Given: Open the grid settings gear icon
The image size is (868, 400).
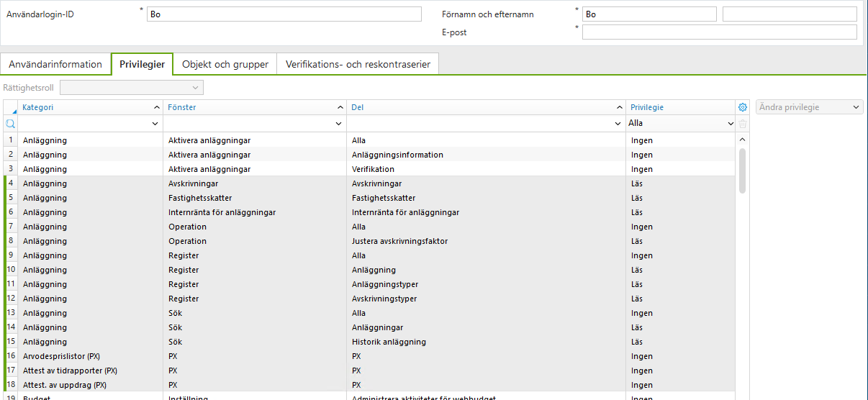Looking at the screenshot, I should tap(743, 107).
